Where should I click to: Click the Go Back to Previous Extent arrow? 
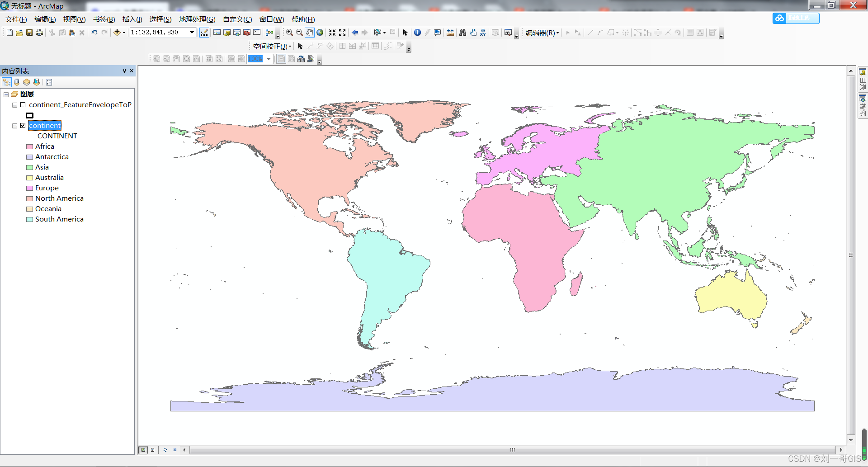(355, 33)
